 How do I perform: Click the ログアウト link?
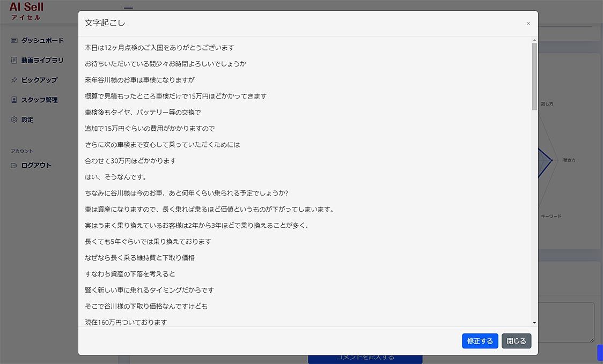pyautogui.click(x=36, y=166)
